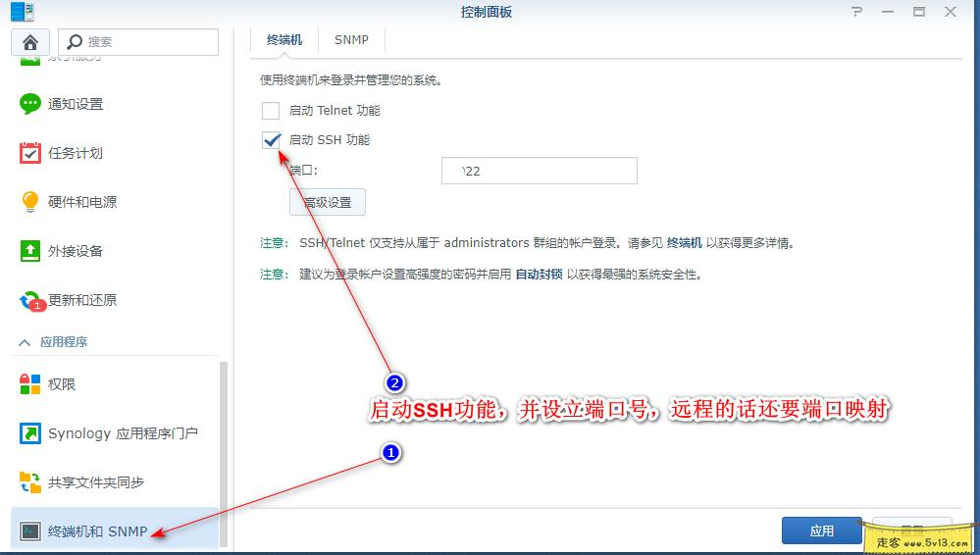Image resolution: width=980 pixels, height=555 pixels.
Task: Minimize the 控制面板 window
Action: (888, 11)
